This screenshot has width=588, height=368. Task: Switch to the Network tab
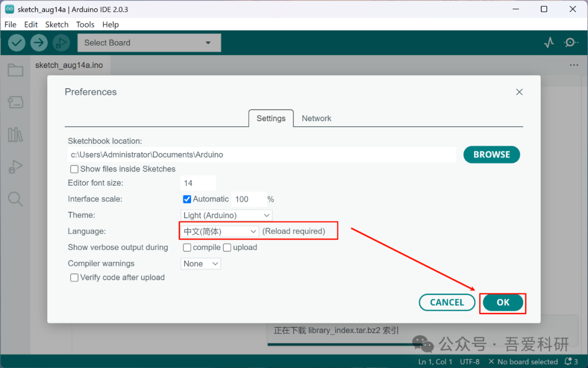click(x=316, y=118)
